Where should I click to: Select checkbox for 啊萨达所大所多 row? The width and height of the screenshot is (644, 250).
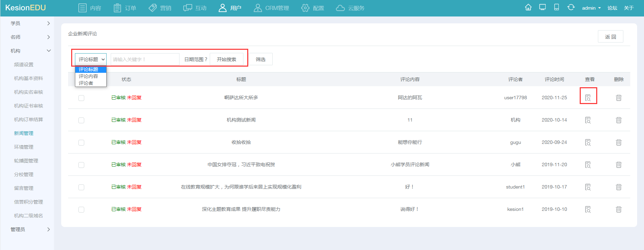(81, 98)
